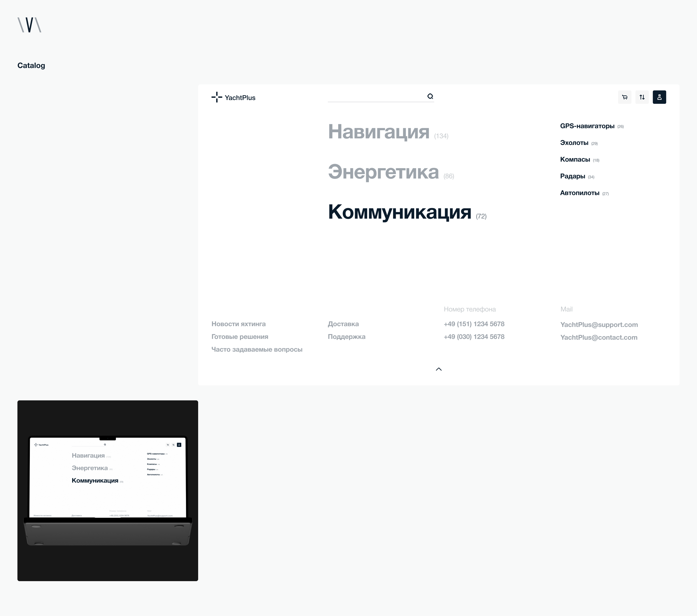The height and width of the screenshot is (616, 697).
Task: Click the upward chevron in footer
Action: coord(439,369)
